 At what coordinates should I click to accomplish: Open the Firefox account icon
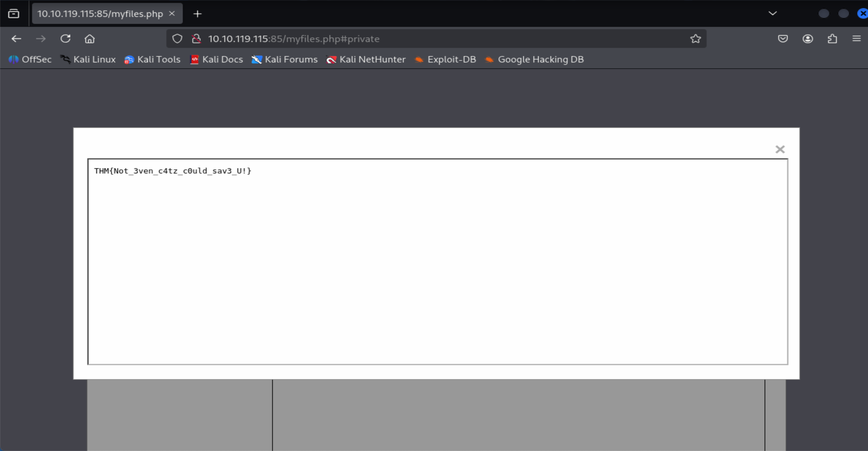(x=808, y=39)
